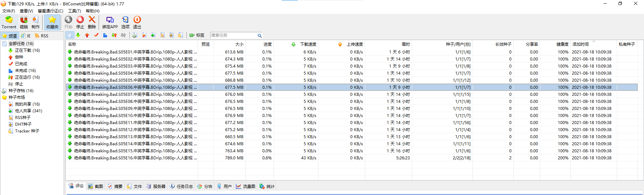Create a new torrent with 制作
This screenshot has width=644, height=195.
[36, 22]
